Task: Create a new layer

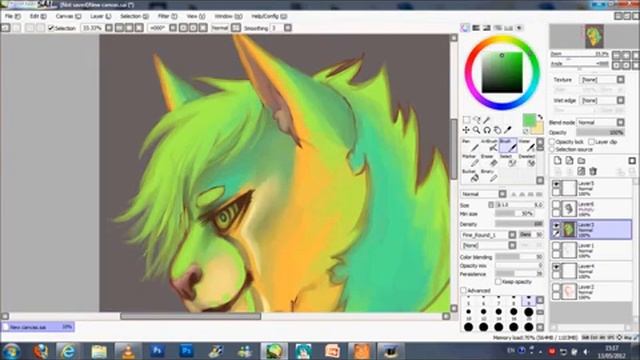Action: tap(558, 160)
